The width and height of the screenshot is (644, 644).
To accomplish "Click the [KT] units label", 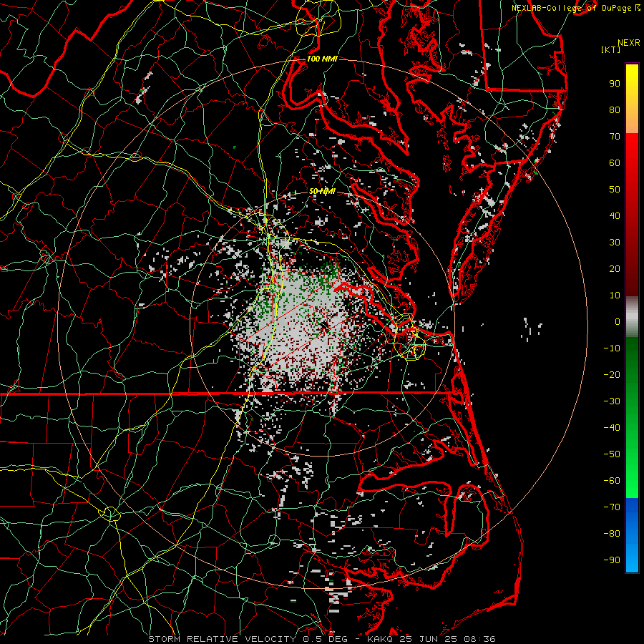I will click(611, 49).
